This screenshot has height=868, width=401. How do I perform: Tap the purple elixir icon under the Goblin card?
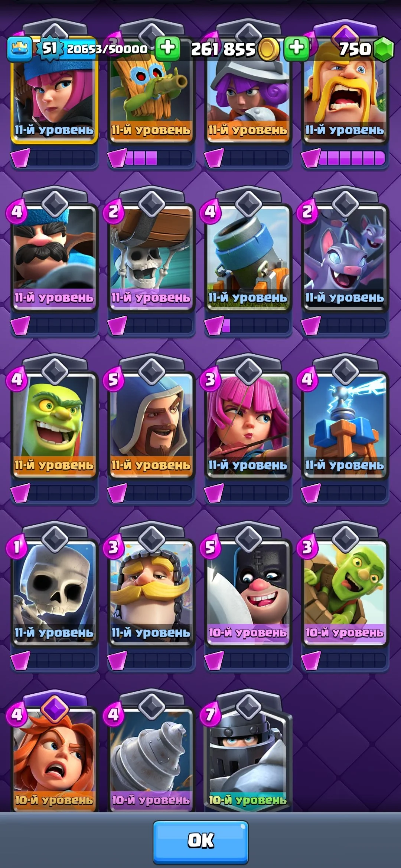(20, 493)
